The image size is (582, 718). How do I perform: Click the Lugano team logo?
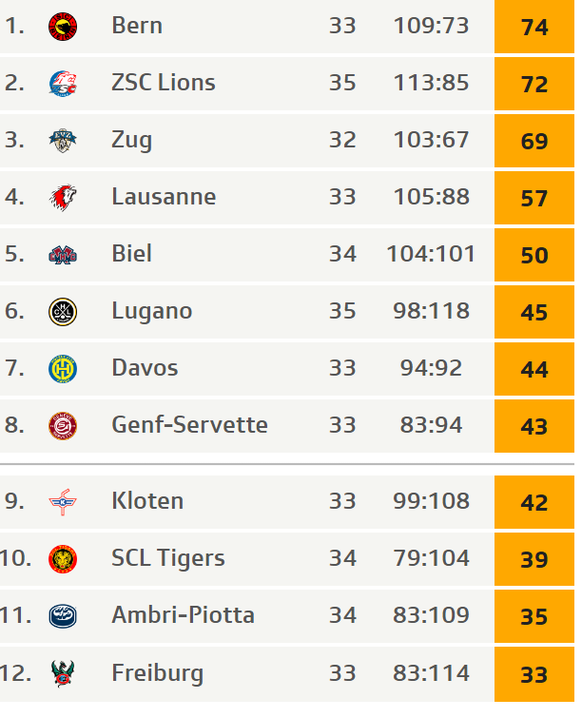point(63,312)
